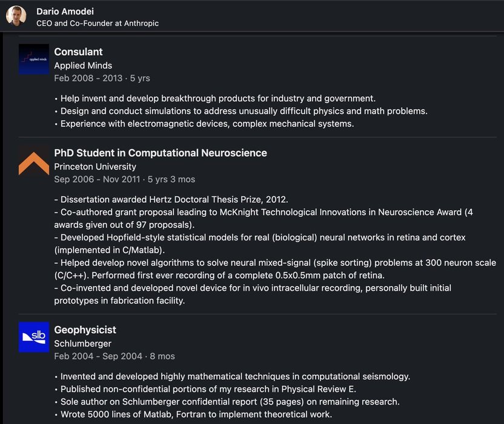The height and width of the screenshot is (424, 504).
Task: Click the profile photo in the header
Action: 17,16
